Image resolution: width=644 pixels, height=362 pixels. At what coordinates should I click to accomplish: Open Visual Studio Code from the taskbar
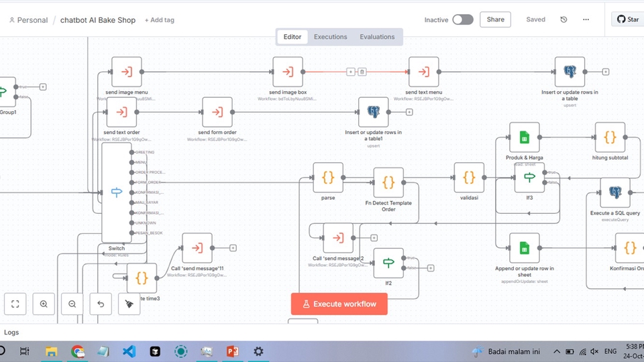pyautogui.click(x=129, y=351)
